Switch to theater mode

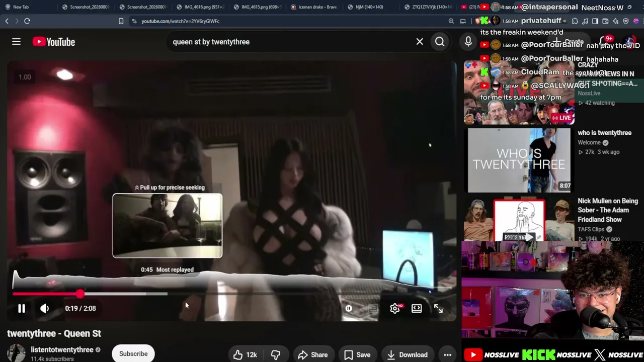[417, 309]
